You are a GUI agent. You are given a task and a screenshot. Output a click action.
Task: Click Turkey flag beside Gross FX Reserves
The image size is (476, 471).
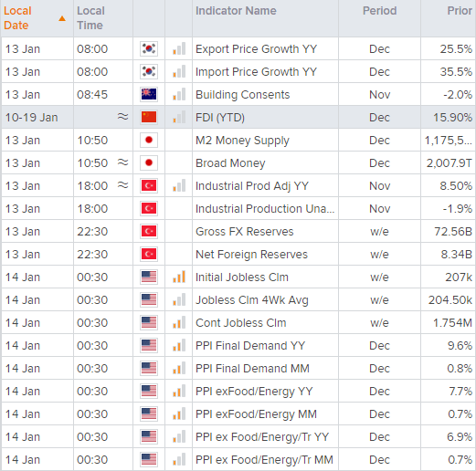tap(149, 231)
